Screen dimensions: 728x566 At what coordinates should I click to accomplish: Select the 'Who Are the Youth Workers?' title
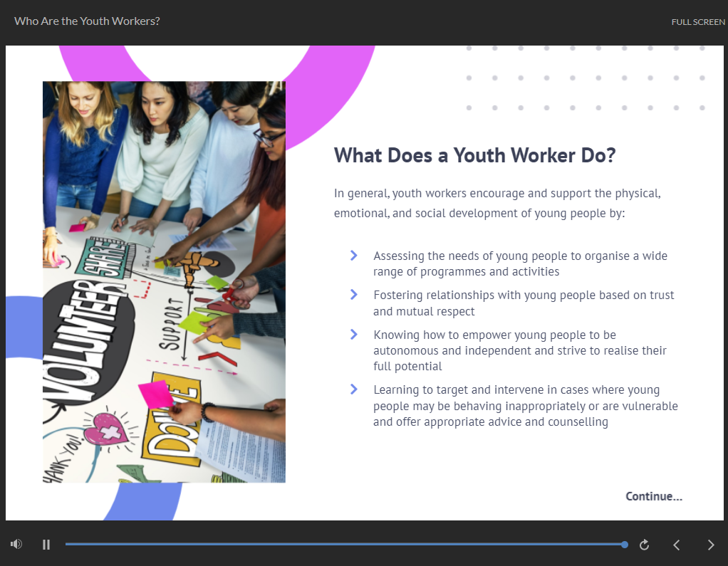point(87,21)
